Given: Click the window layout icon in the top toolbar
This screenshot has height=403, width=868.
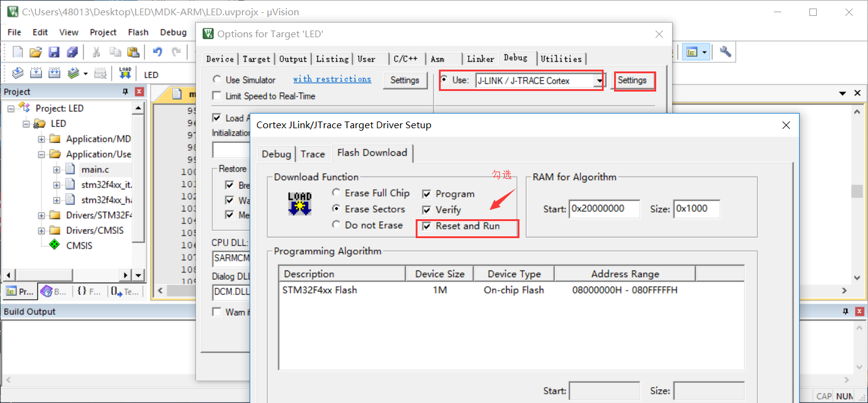Looking at the screenshot, I should click(x=692, y=53).
